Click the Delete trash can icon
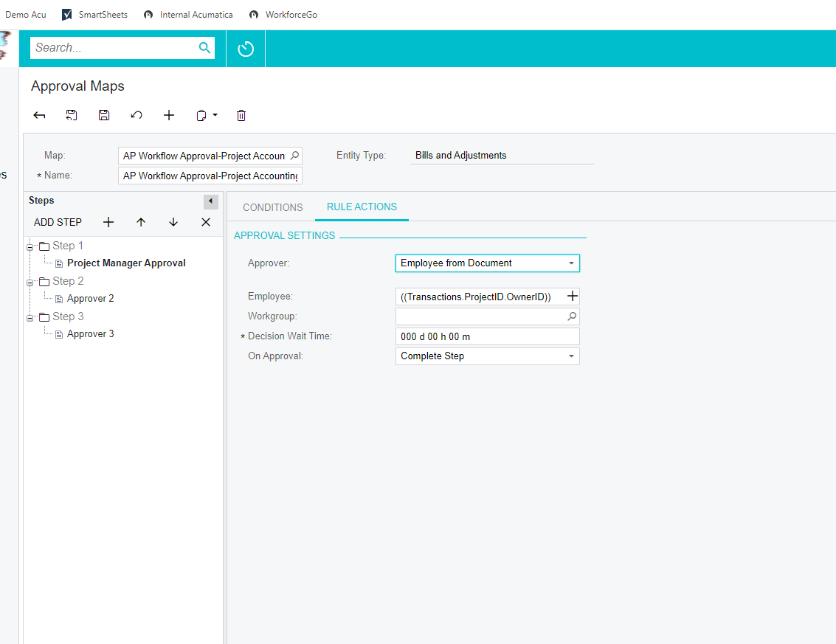836x644 pixels. tap(241, 115)
